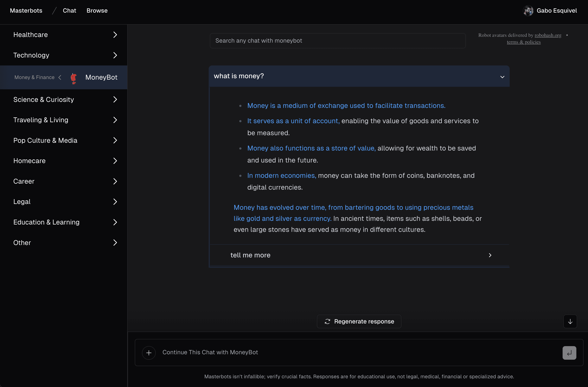This screenshot has height=387, width=588.
Task: Expand the Career category arrow
Action: tap(115, 181)
